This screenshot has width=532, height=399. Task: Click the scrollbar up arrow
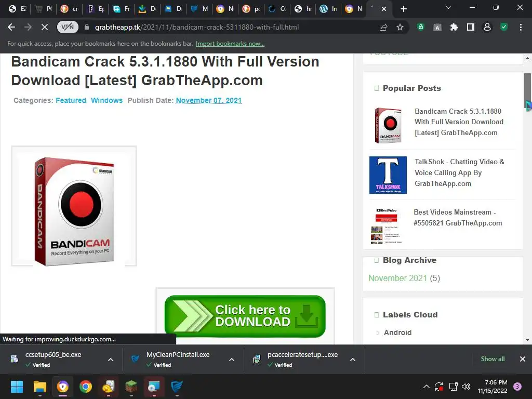(527, 58)
